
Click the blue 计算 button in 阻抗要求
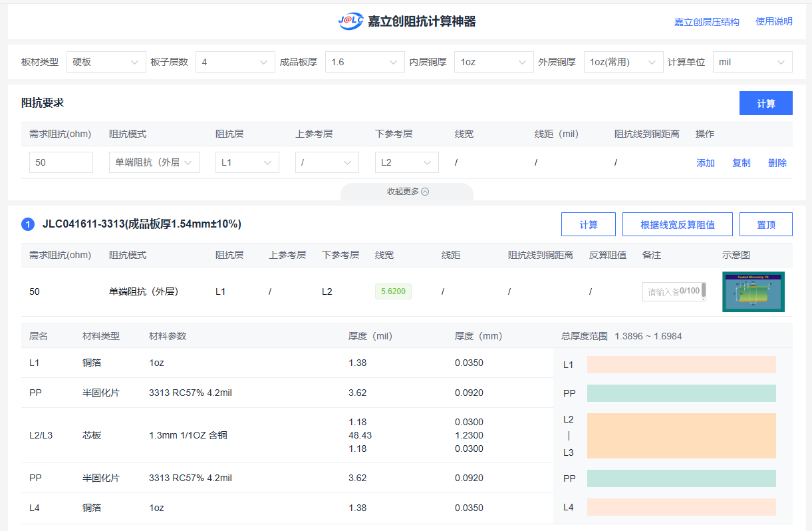click(x=766, y=103)
